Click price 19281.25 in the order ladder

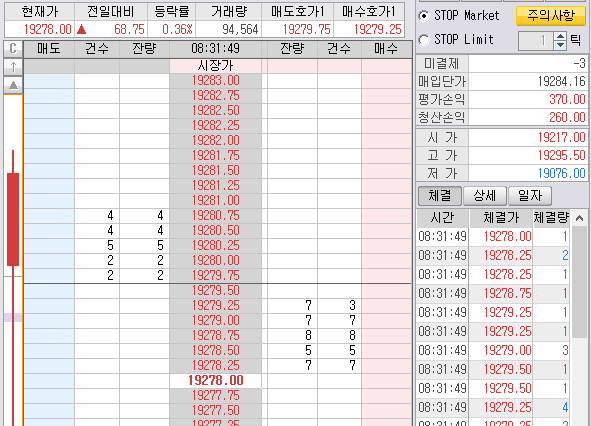[215, 185]
